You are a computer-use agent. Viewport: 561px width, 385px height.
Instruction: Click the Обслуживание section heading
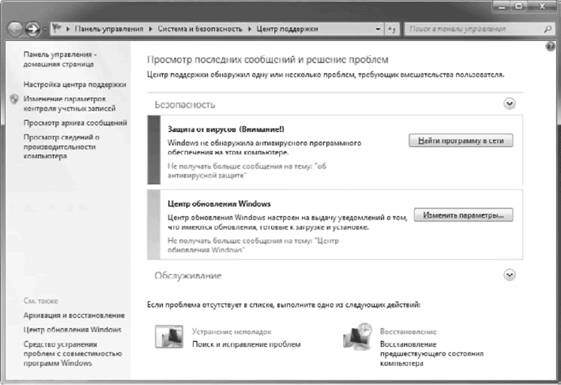click(x=188, y=276)
